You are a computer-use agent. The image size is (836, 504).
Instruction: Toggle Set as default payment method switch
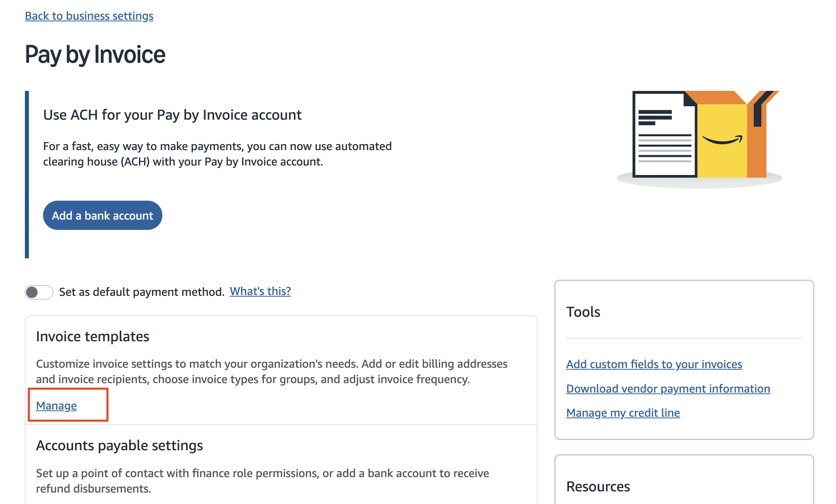(39, 292)
